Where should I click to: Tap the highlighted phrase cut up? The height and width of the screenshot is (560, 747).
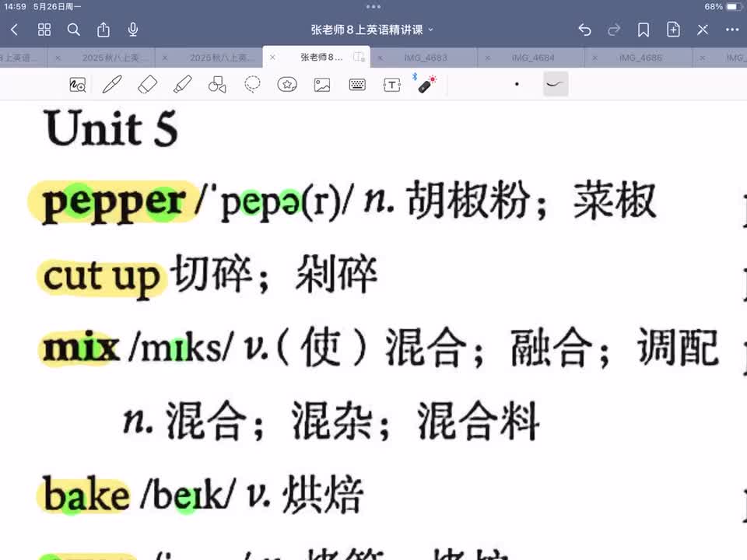pos(101,278)
